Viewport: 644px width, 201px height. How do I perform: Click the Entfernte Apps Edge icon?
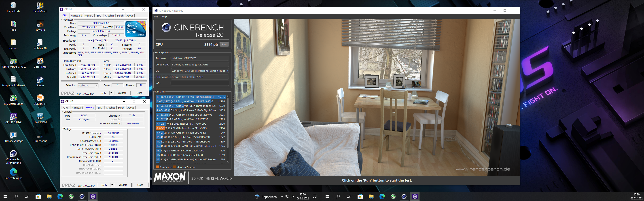click(13, 174)
